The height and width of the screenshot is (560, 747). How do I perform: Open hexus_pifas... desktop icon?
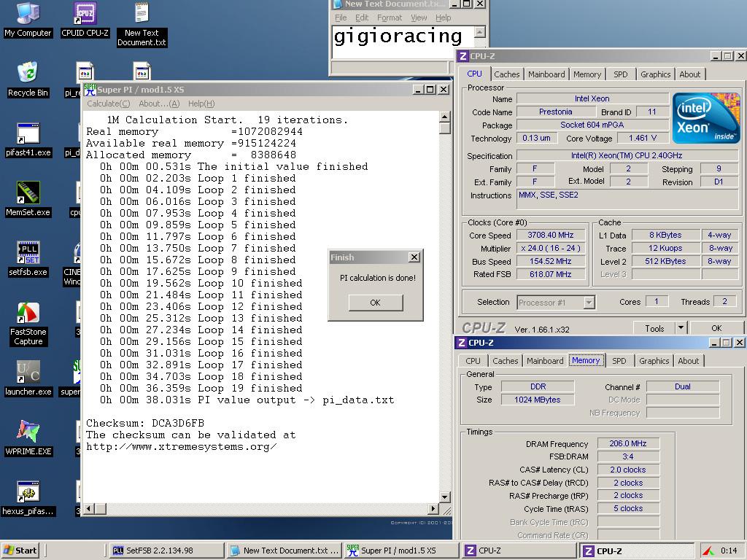click(28, 498)
